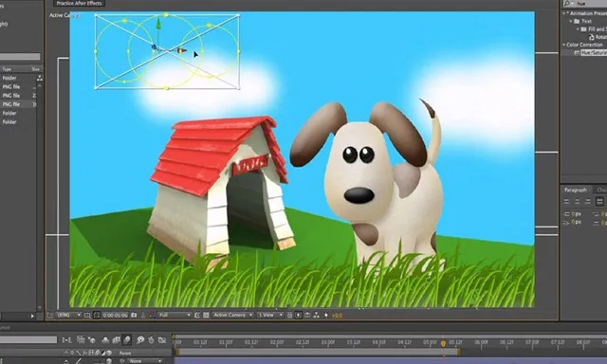The width and height of the screenshot is (607, 364).
Task: Click the composition flowchart icon
Action: [x=316, y=316]
